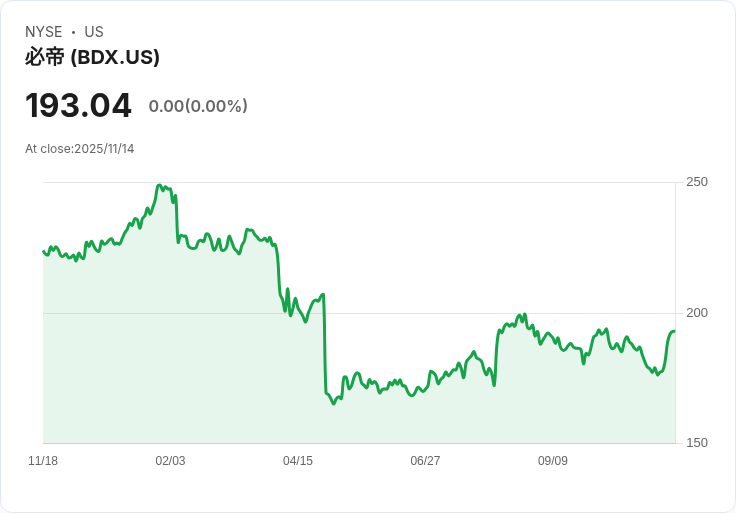Click the stock title 必帝 (BDX.US)
Image resolution: width=736 pixels, height=513 pixels.
click(92, 58)
